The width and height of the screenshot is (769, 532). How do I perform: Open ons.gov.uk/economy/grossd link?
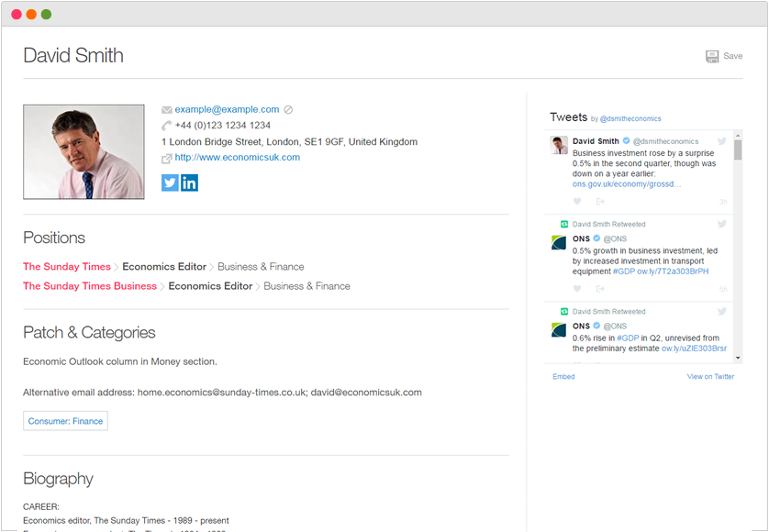[626, 184]
